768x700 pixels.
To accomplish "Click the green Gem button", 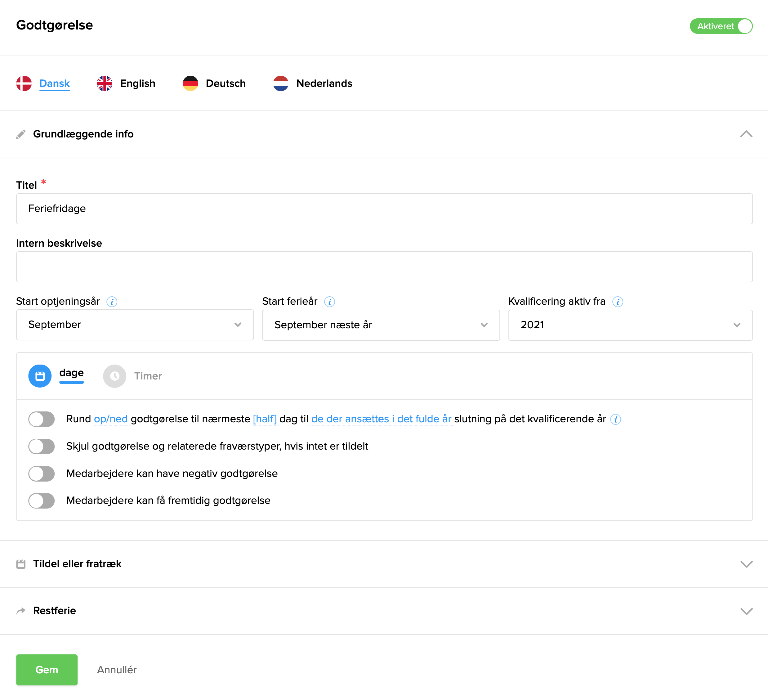I will click(x=47, y=670).
